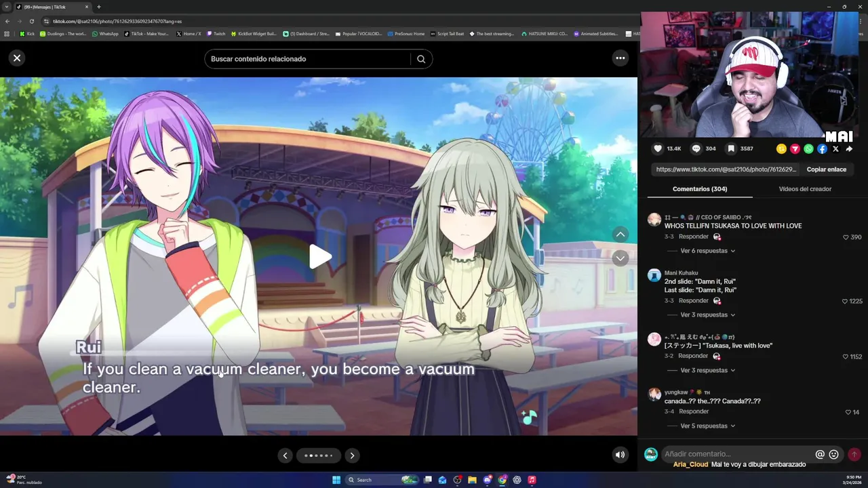
Task: Click the slide position dots indicator
Action: 318,455
